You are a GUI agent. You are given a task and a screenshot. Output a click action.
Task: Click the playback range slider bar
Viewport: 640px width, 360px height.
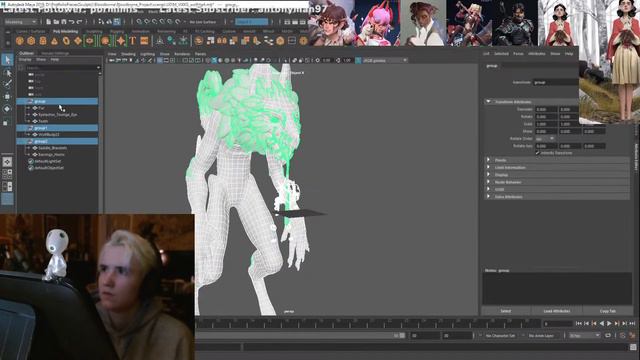coord(300,336)
